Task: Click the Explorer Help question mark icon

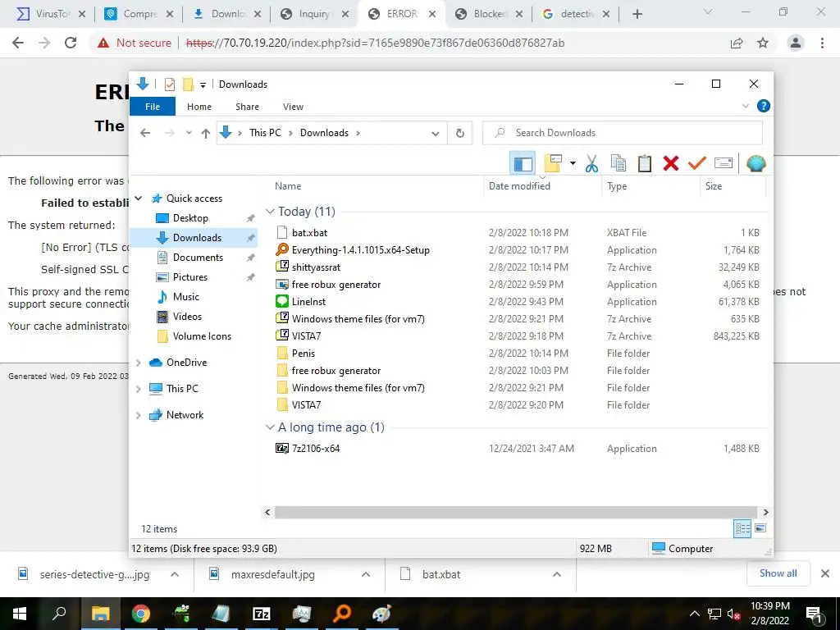Action: click(764, 106)
